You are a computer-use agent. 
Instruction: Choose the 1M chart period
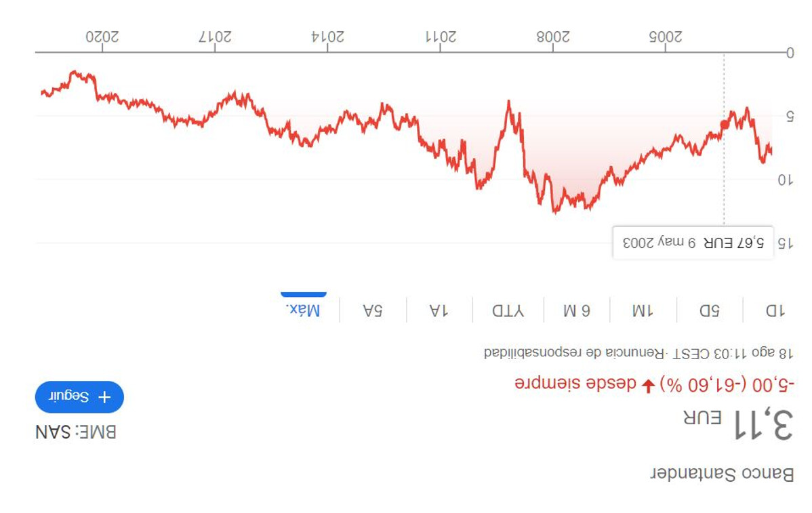pyautogui.click(x=643, y=310)
